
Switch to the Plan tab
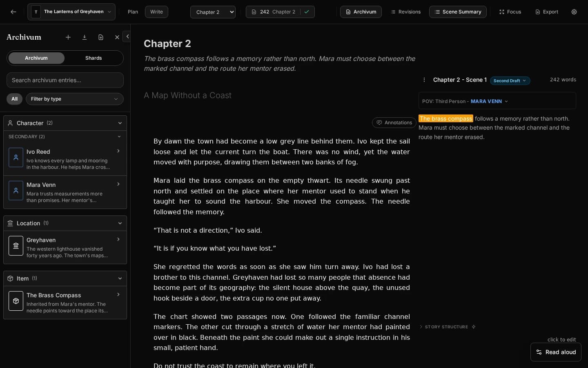click(133, 12)
